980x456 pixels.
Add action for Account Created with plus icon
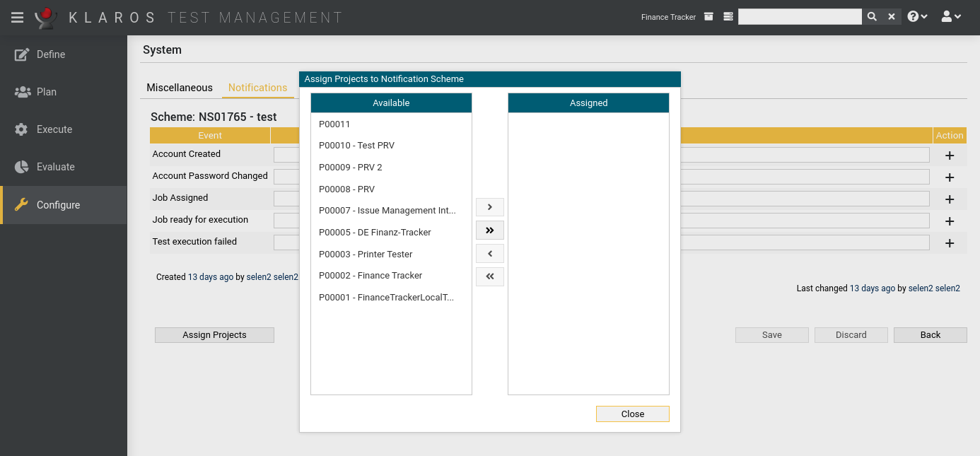pyautogui.click(x=950, y=154)
